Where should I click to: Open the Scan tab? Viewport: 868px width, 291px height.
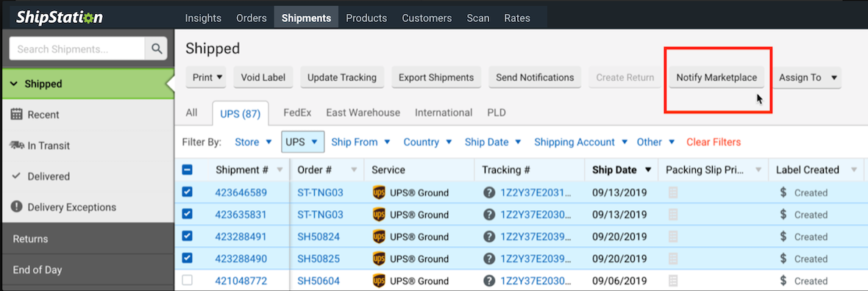[477, 18]
